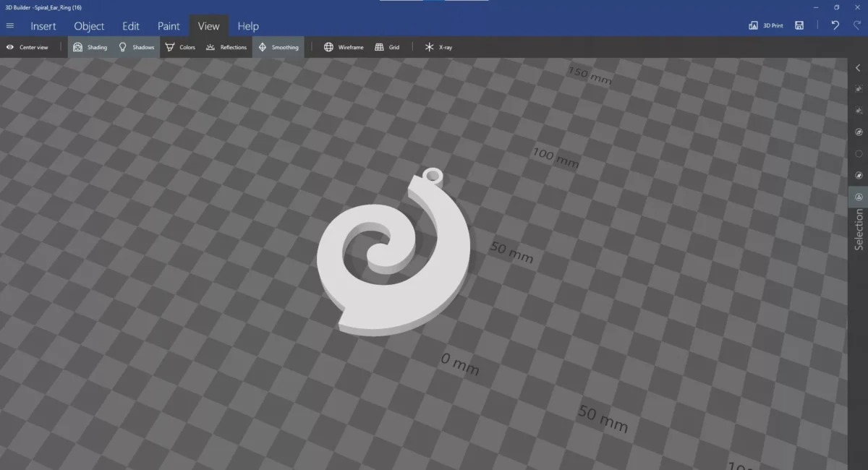Image resolution: width=868 pixels, height=470 pixels.
Task: Open the Insert menu tab
Action: (43, 26)
